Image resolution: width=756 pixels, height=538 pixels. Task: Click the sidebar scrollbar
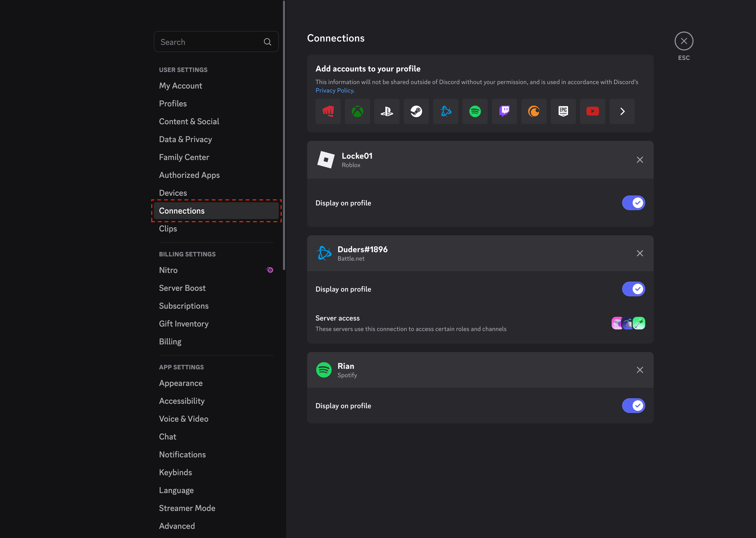click(x=284, y=135)
